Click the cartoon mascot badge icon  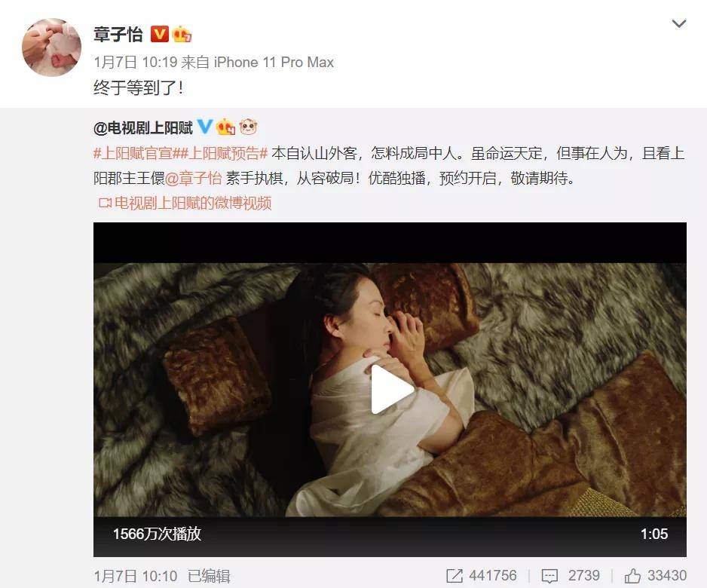(x=248, y=127)
